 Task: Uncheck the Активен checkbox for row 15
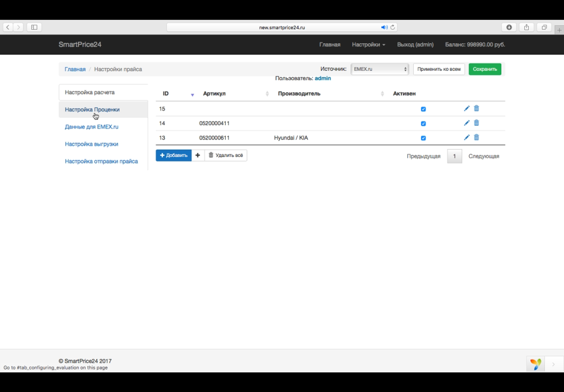click(x=423, y=109)
